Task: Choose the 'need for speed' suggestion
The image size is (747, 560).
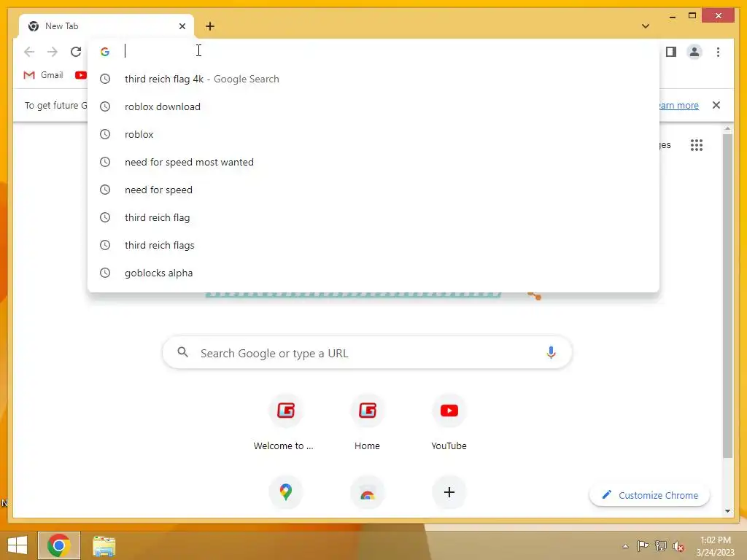Action: coord(373,190)
